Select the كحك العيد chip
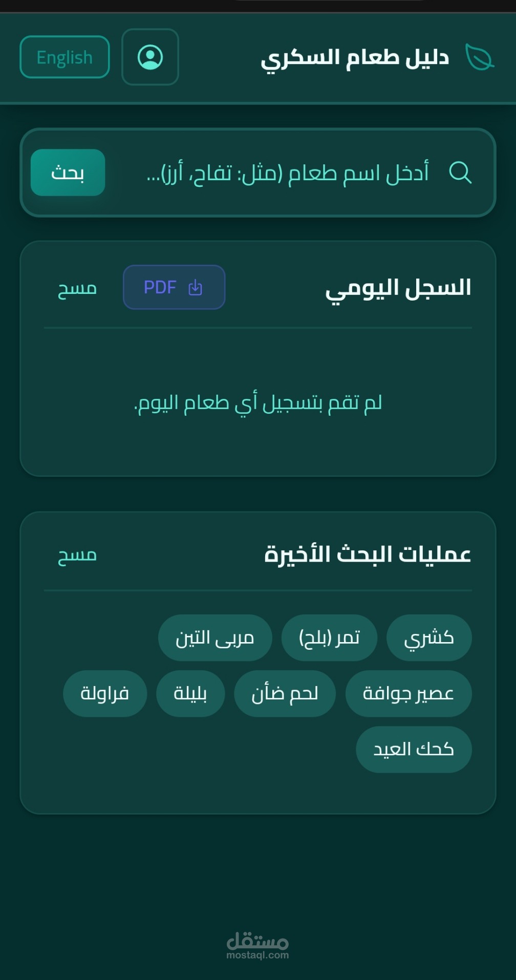The width and height of the screenshot is (516, 980). (x=414, y=750)
